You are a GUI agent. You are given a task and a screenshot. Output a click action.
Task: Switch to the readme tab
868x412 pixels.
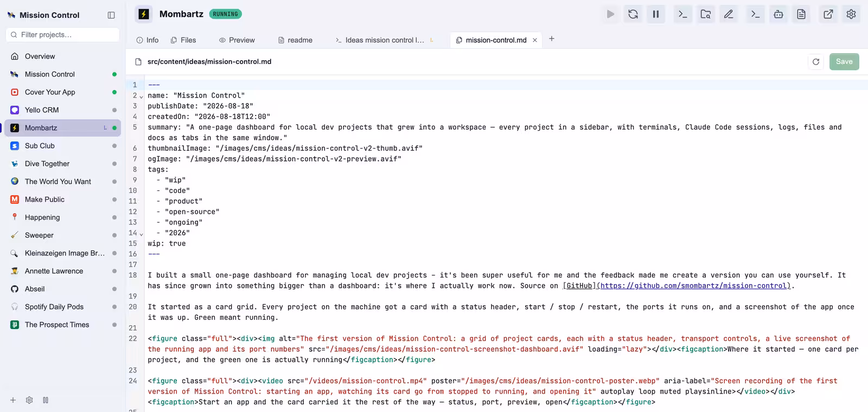point(295,40)
